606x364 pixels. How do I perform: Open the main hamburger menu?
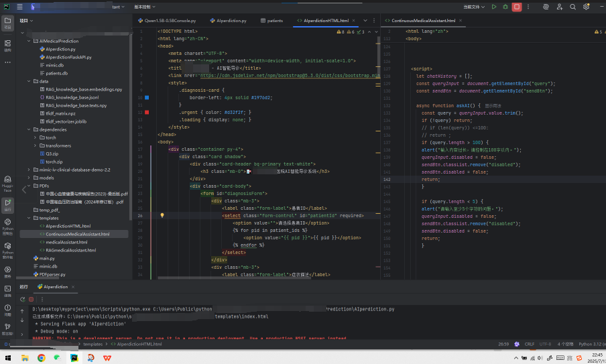tap(19, 7)
